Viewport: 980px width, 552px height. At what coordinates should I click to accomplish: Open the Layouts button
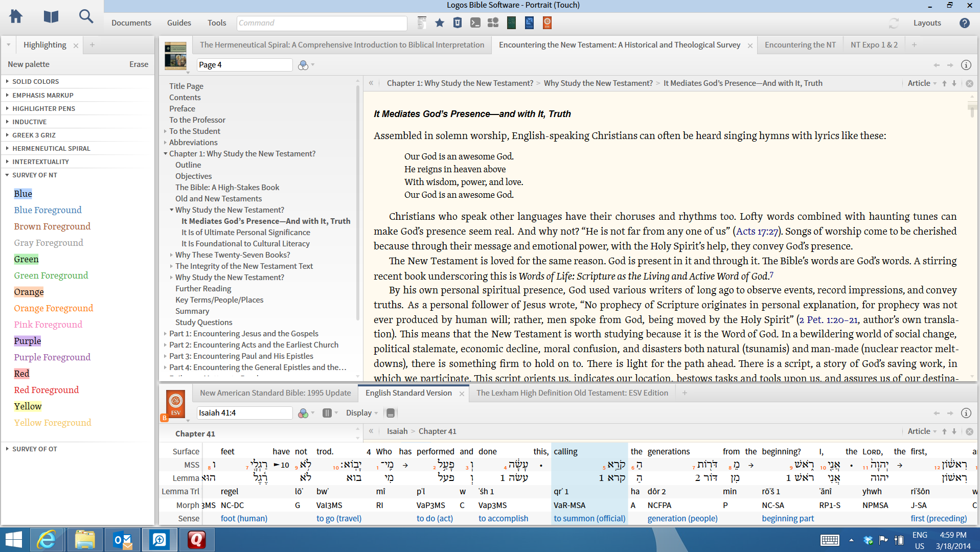pos(927,23)
